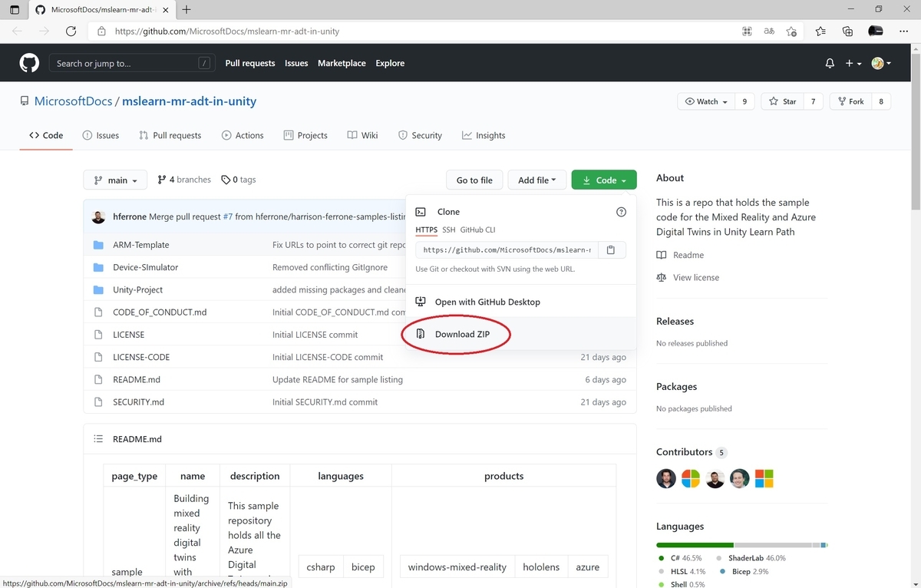Click the README.md table of contents icon

98,439
